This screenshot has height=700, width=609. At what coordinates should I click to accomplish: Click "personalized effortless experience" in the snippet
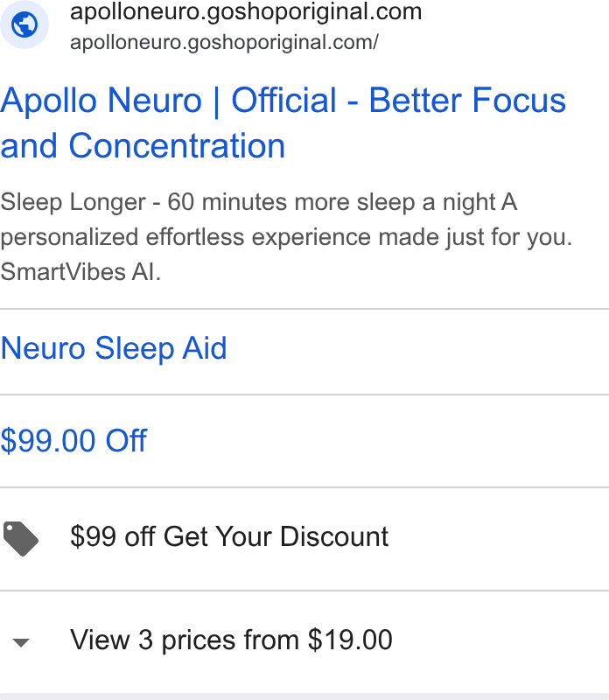click(185, 237)
